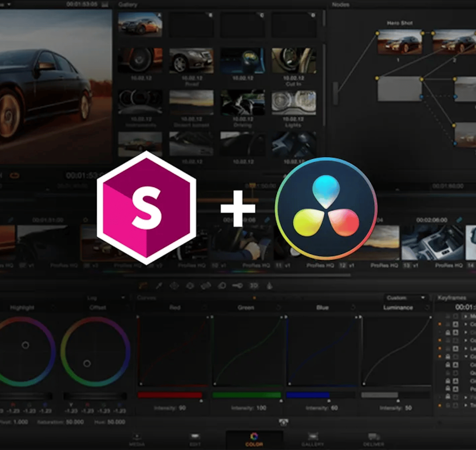Toggle auto-keyframe on the Master keyframe row
The width and height of the screenshot is (476, 450).
(455, 316)
